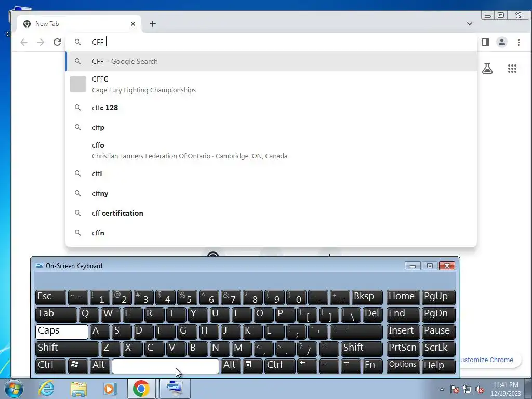Toggle the right Alt key
532x399 pixels.
pos(231,366)
